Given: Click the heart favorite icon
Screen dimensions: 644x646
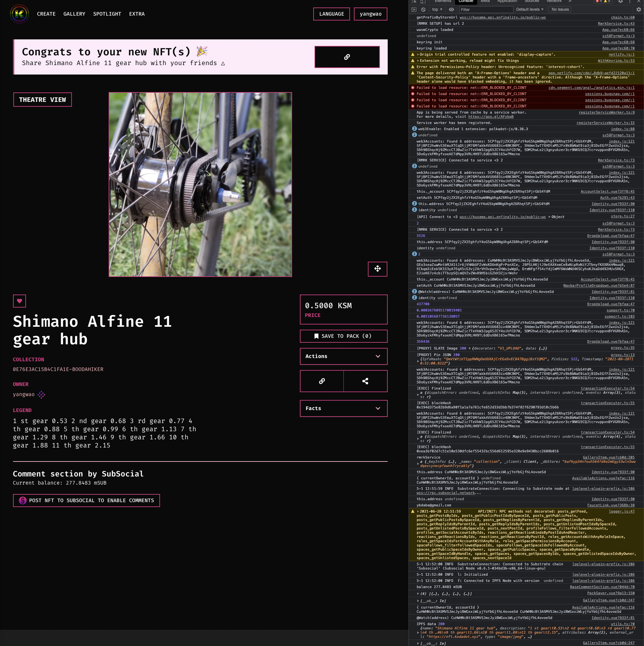Looking at the screenshot, I should click(x=20, y=301).
